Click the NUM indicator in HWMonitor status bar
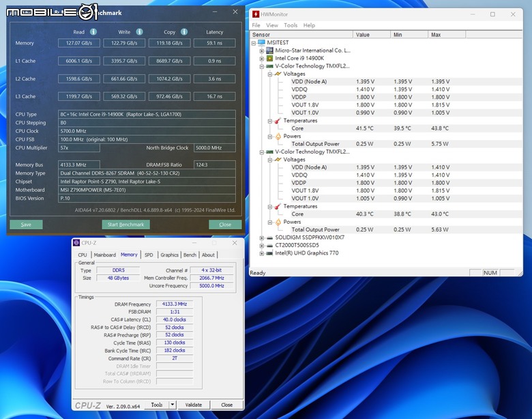The width and height of the screenshot is (532, 419). [490, 273]
